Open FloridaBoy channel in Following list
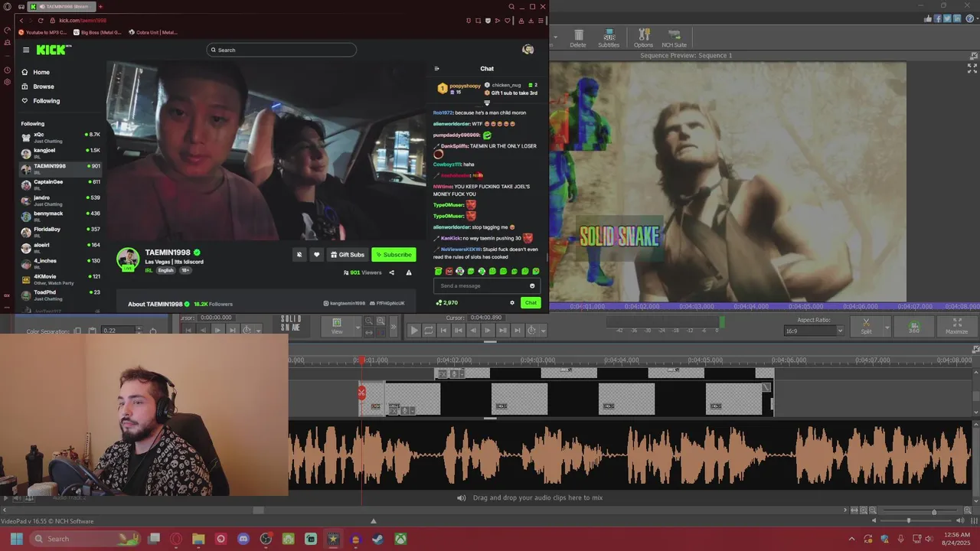The width and height of the screenshot is (980, 551). (60, 231)
